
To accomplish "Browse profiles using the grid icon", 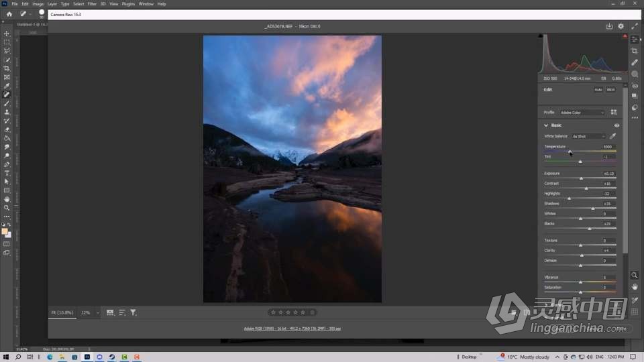I will 613,113.
